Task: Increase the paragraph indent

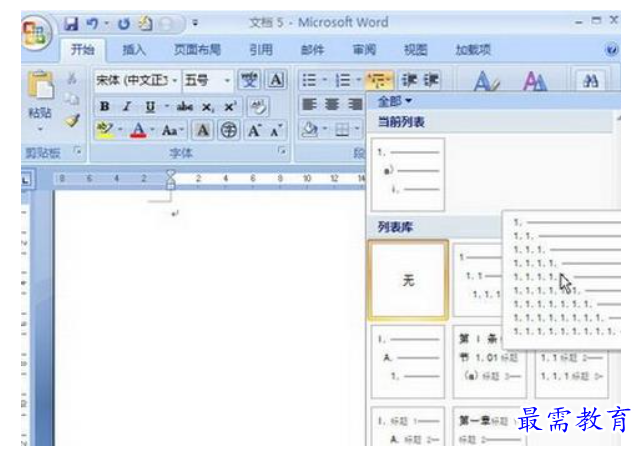Action: [x=431, y=80]
